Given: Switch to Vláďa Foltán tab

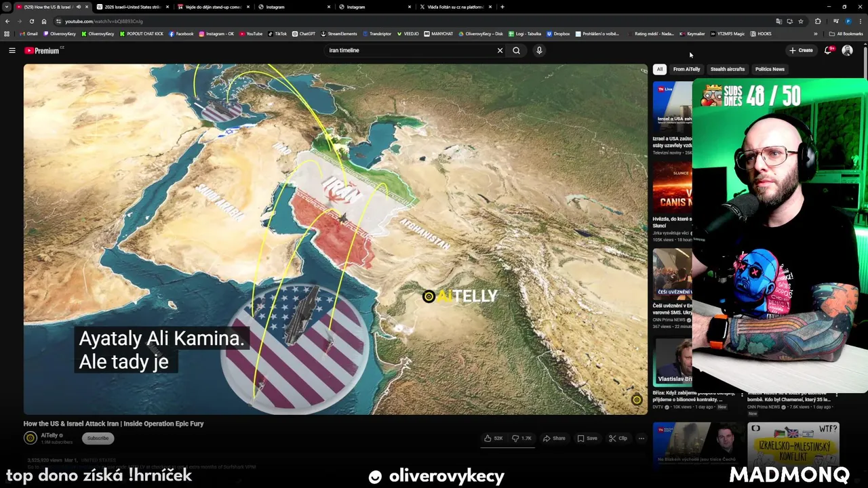Looking at the screenshot, I should (x=455, y=7).
